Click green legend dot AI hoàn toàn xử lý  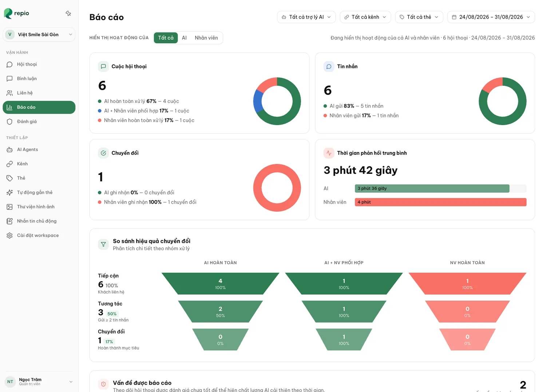[100, 101]
